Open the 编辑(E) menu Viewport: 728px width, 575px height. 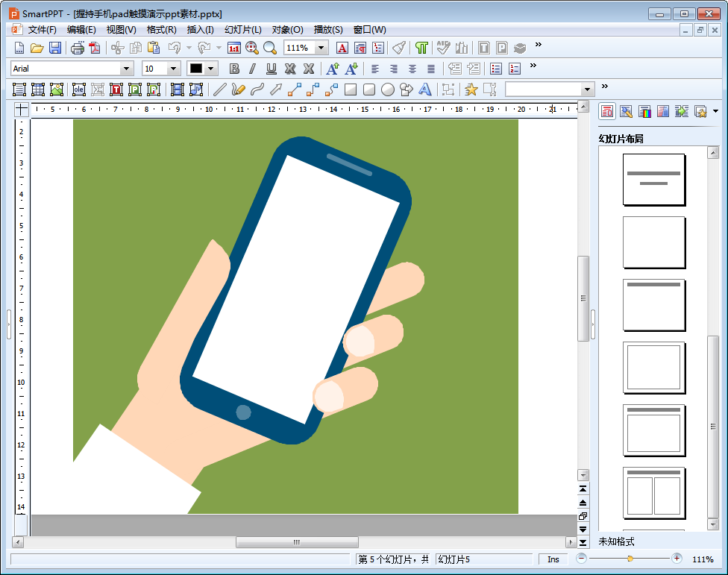[x=81, y=30]
